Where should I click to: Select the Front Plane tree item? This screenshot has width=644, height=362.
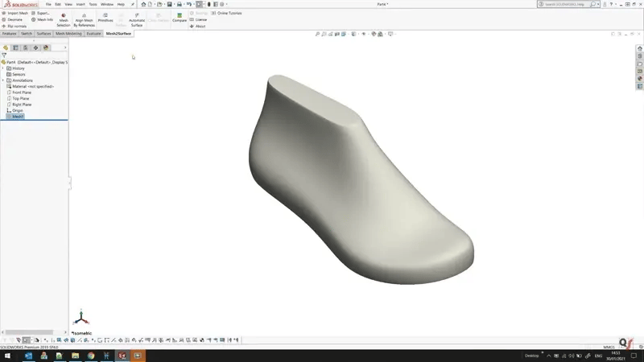pyautogui.click(x=22, y=93)
